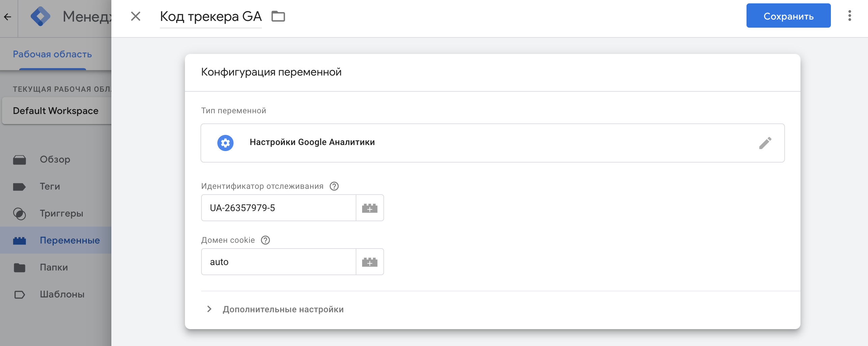The width and height of the screenshot is (868, 346).
Task: Click the Обзор briefcase icon
Action: point(20,160)
